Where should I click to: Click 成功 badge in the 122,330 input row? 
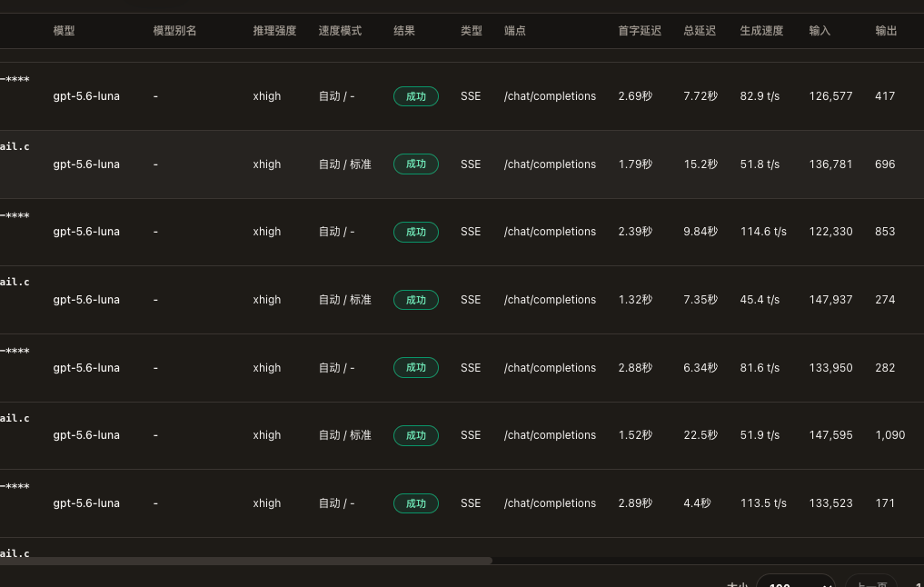coord(416,233)
